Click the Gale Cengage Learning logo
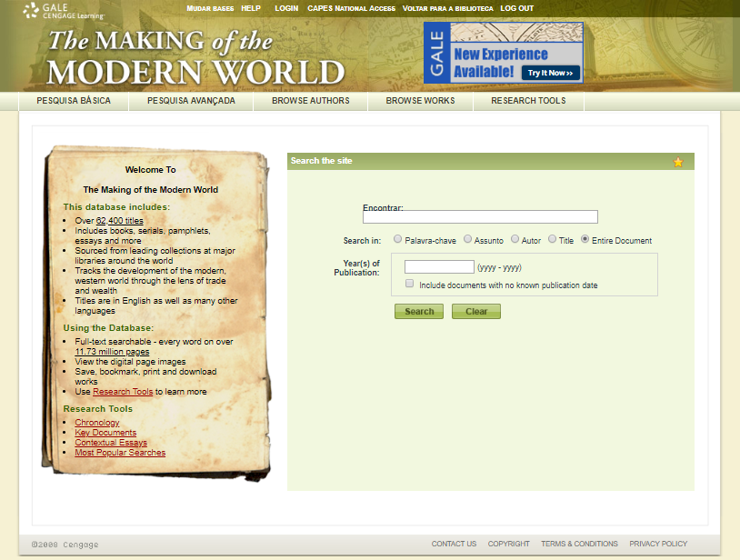 (x=64, y=11)
